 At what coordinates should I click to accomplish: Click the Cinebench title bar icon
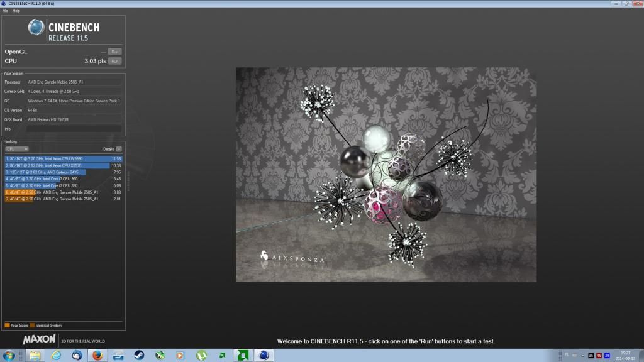point(4,3)
